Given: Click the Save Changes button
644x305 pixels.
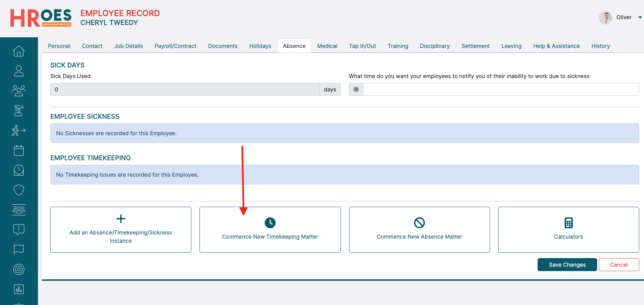Looking at the screenshot, I should click(567, 265).
